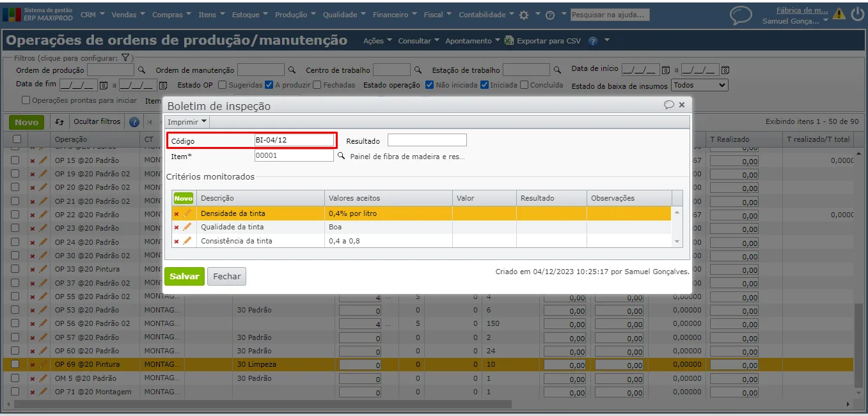Image resolution: width=868 pixels, height=416 pixels.
Task: Open the yellow warning alert icon
Action: 839,14
